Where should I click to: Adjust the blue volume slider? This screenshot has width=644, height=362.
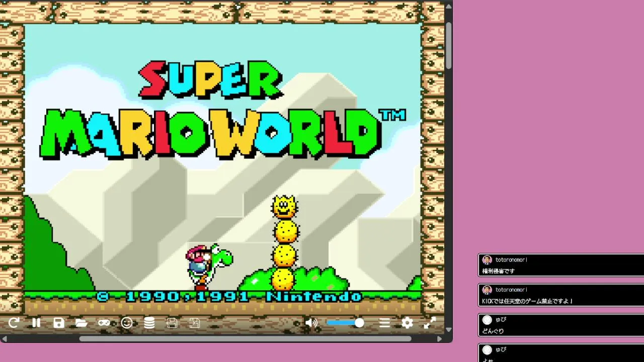pyautogui.click(x=345, y=323)
